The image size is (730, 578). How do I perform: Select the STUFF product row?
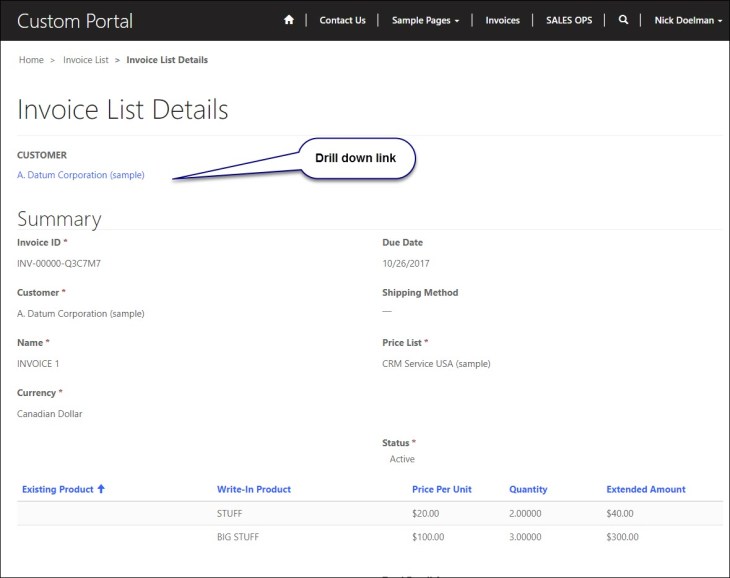(x=230, y=514)
